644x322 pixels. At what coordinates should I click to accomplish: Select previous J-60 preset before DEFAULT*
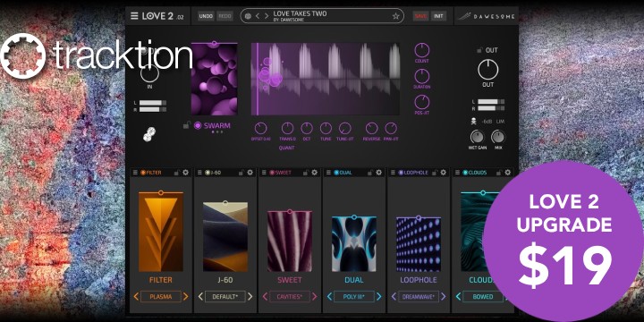pos(200,297)
